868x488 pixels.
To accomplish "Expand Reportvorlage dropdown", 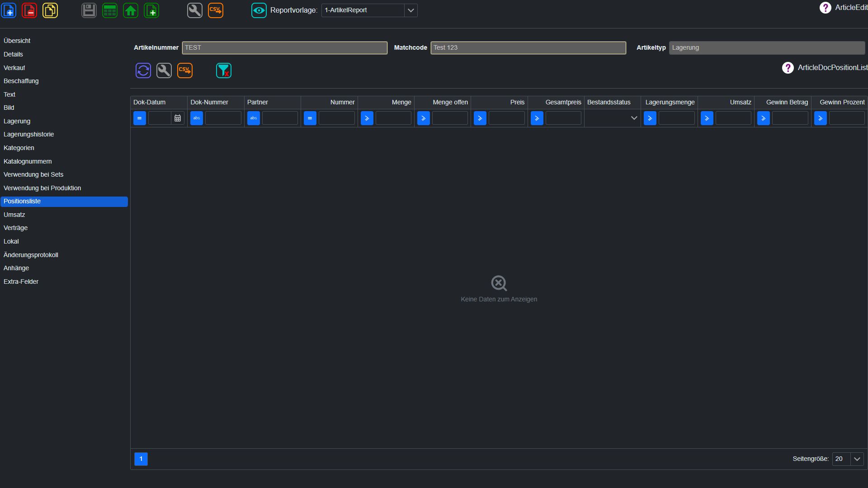I will (x=410, y=10).
